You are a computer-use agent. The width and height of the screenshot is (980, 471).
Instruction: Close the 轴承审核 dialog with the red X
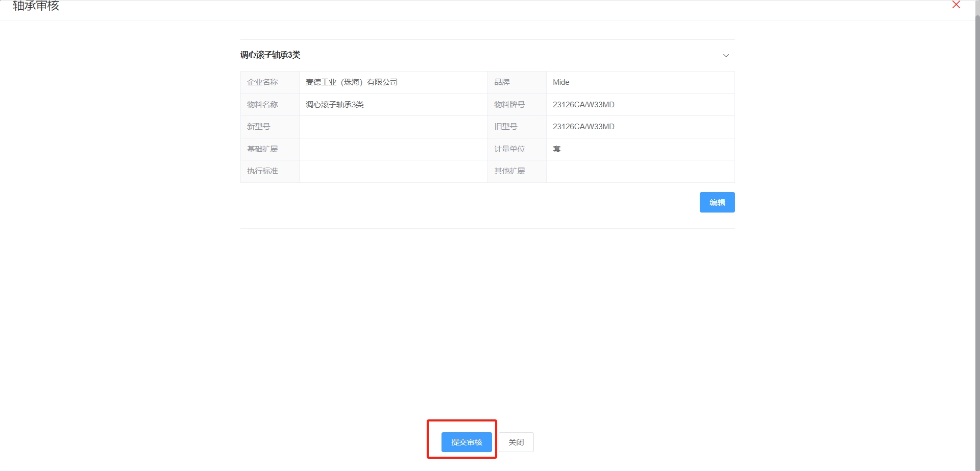(956, 5)
